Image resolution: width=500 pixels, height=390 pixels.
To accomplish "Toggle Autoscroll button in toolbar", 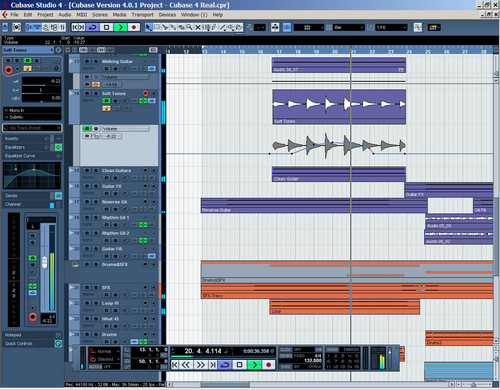I will click(275, 27).
